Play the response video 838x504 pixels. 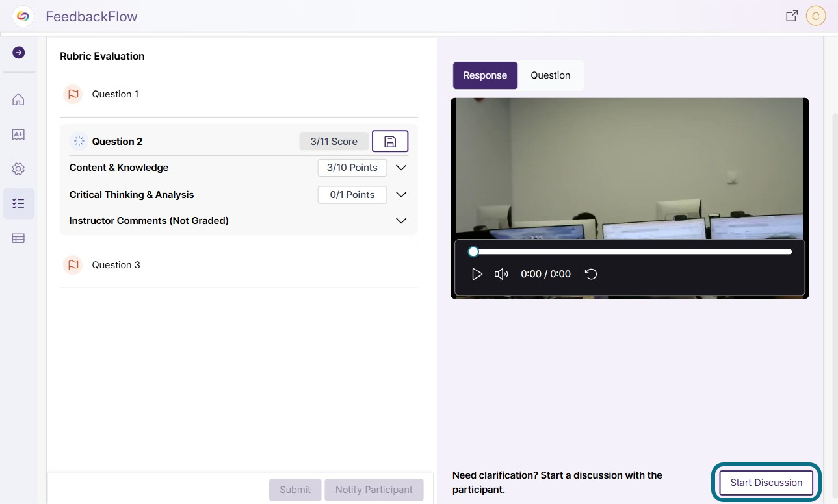click(477, 274)
